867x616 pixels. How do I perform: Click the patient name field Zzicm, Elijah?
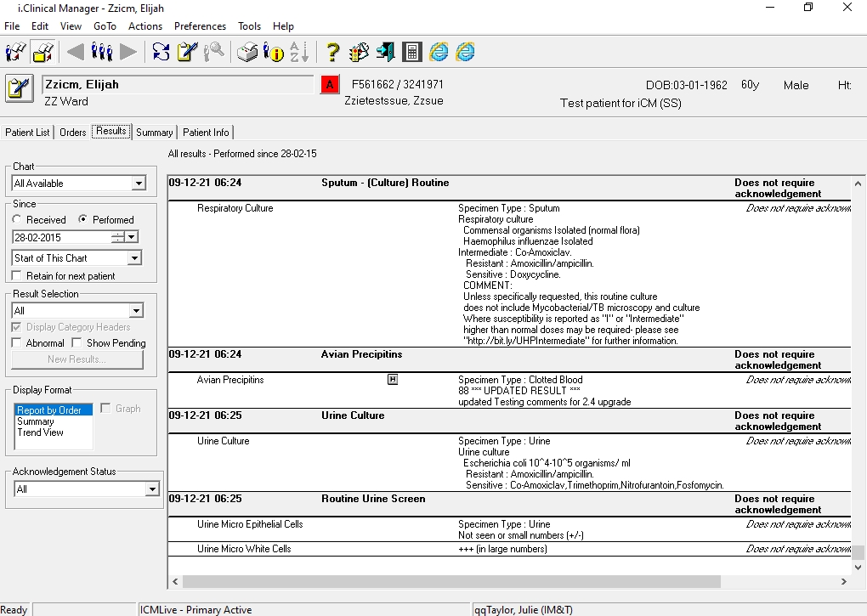pyautogui.click(x=178, y=84)
